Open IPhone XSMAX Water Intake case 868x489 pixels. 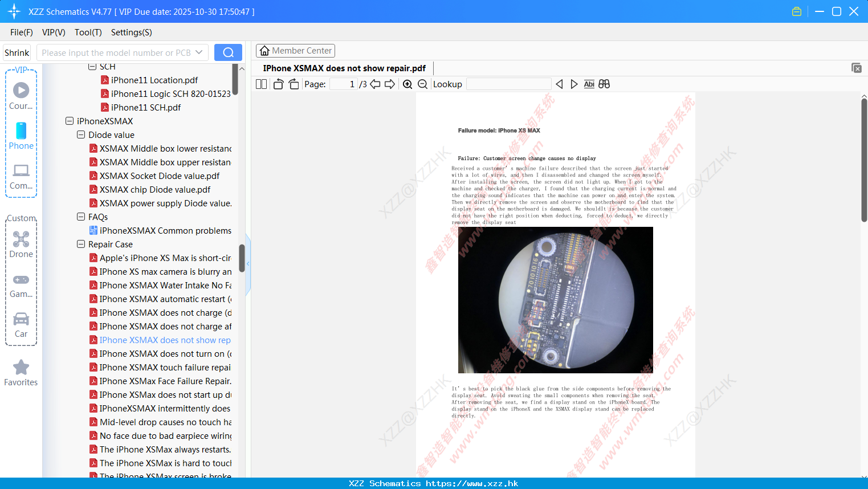pyautogui.click(x=160, y=285)
